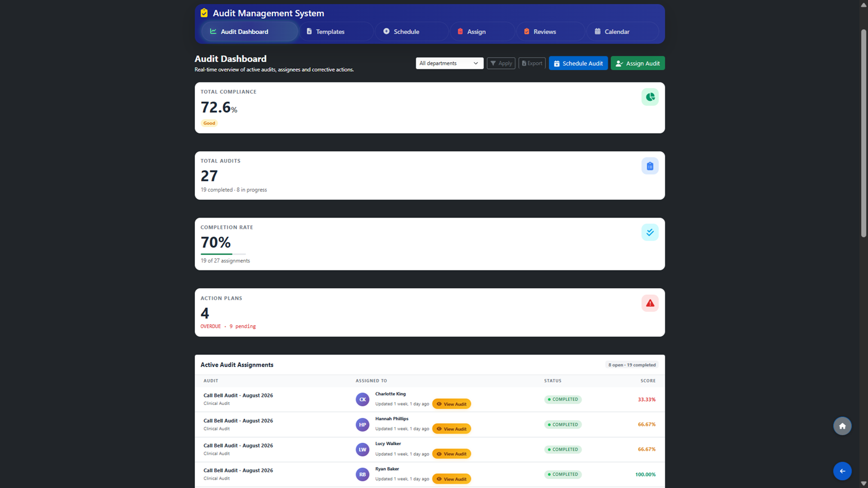868x488 pixels.
Task: Click the 100.00% score value
Action: coord(645,474)
